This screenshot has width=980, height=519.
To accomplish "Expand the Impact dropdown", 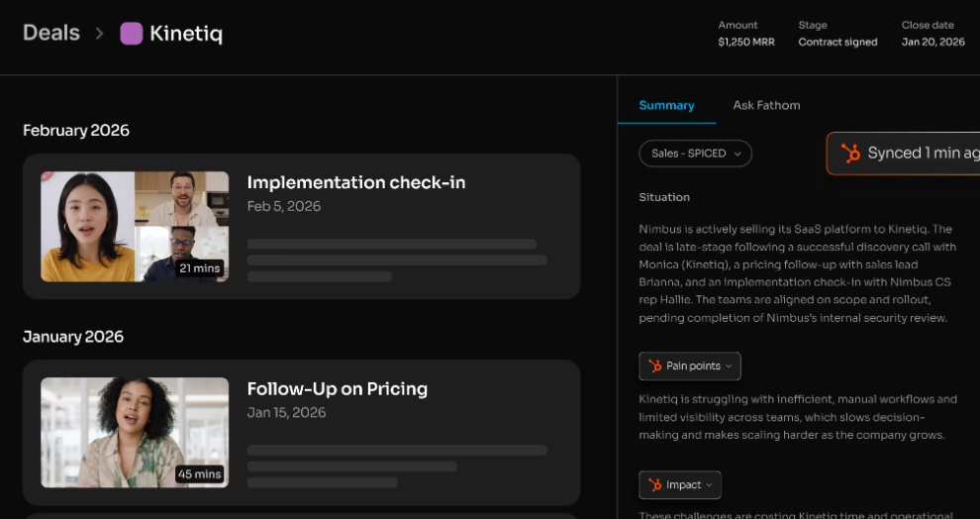I will tap(680, 484).
